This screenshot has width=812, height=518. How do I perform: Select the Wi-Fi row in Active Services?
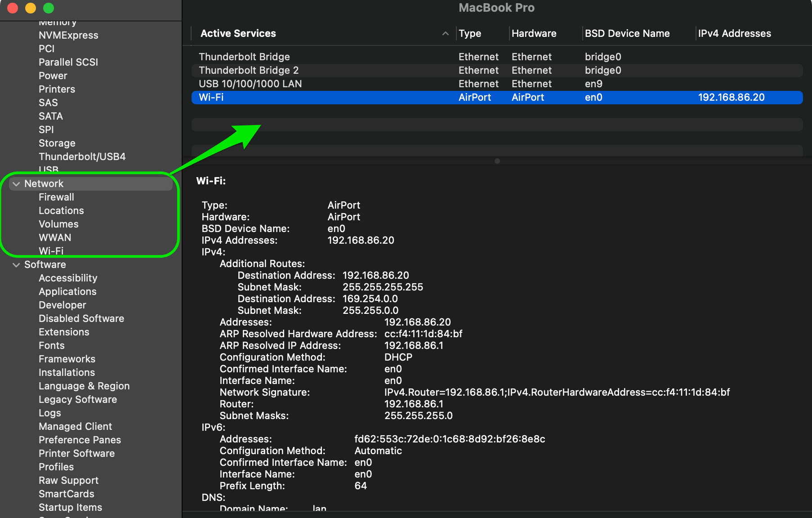[x=211, y=98]
